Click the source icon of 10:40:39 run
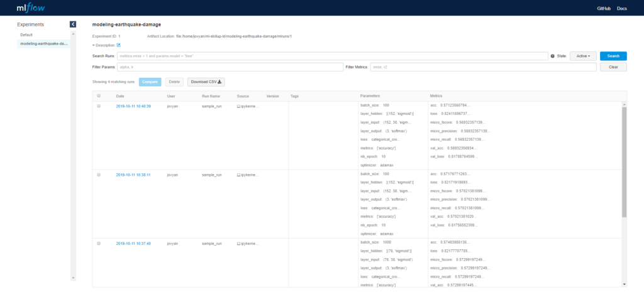644x292 pixels. [x=238, y=106]
